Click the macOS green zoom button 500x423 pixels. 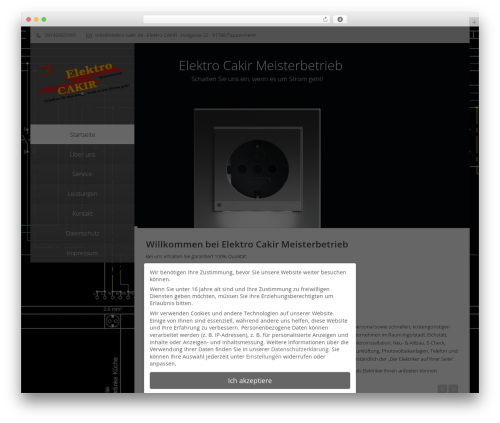point(44,19)
